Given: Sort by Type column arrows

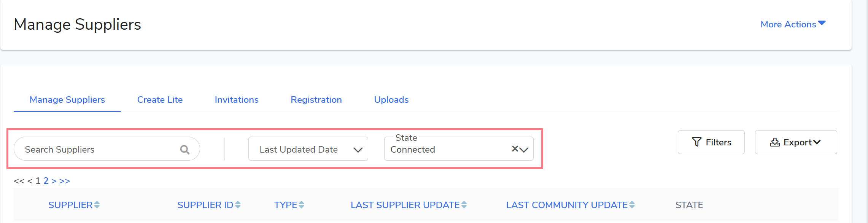Looking at the screenshot, I should click(x=301, y=205).
